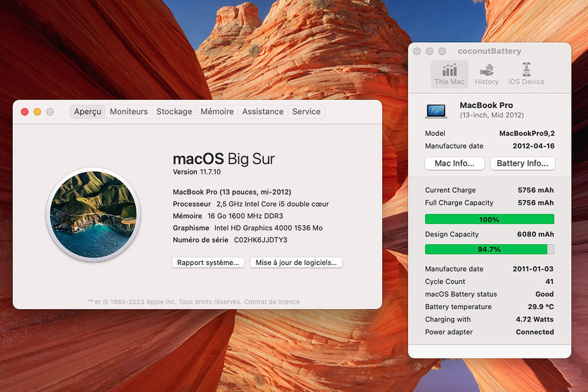588x392 pixels.
Task: Select the Aperçu tab
Action: [x=88, y=112]
